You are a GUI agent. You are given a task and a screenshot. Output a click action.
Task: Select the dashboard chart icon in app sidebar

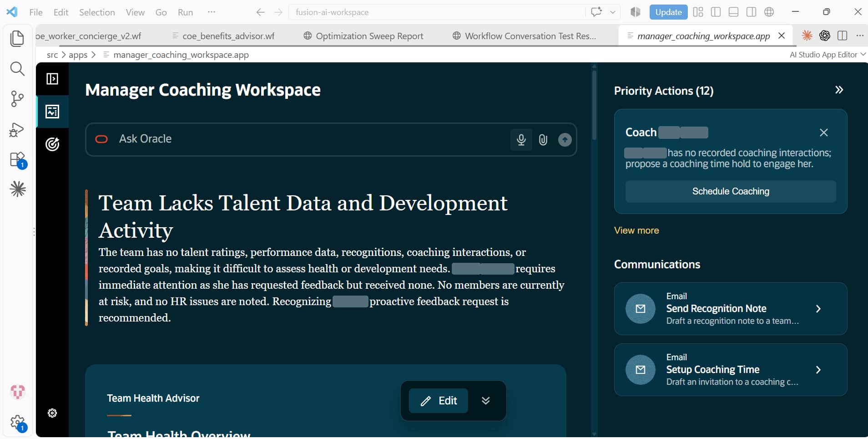click(52, 112)
